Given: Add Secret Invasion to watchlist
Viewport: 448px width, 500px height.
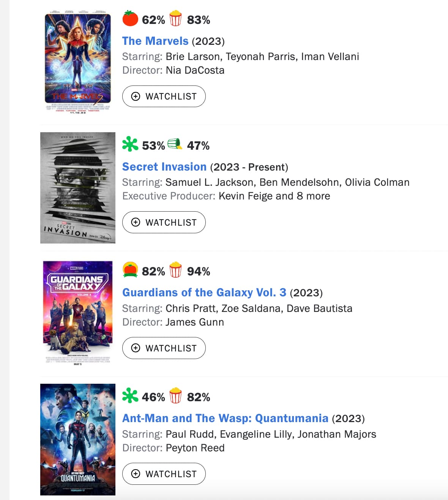Looking at the screenshot, I should pos(164,222).
